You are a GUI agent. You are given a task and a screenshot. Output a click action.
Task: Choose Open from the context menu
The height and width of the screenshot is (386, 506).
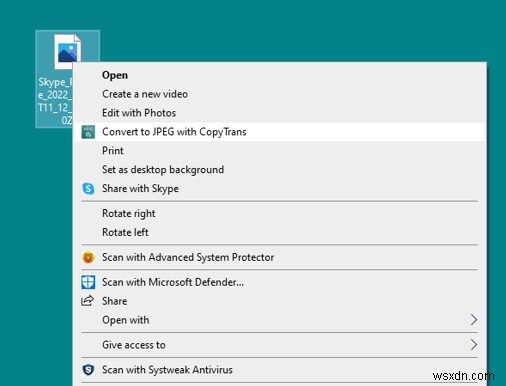point(279,75)
